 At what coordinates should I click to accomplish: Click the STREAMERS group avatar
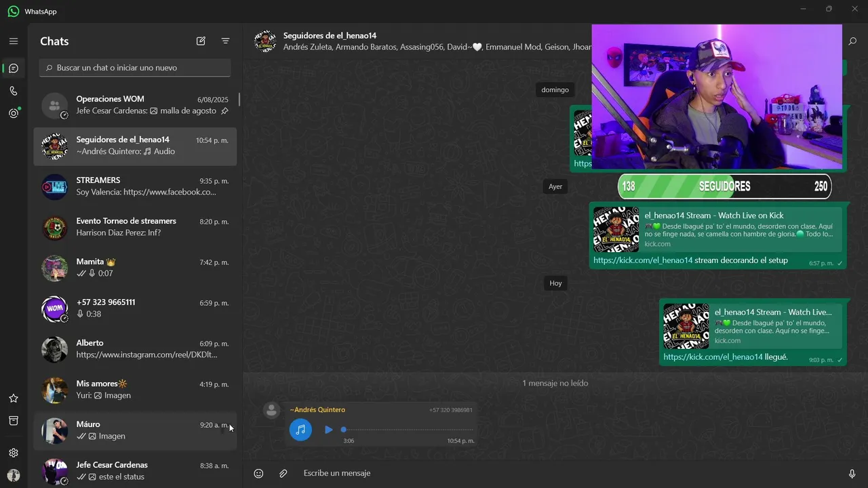click(x=55, y=187)
